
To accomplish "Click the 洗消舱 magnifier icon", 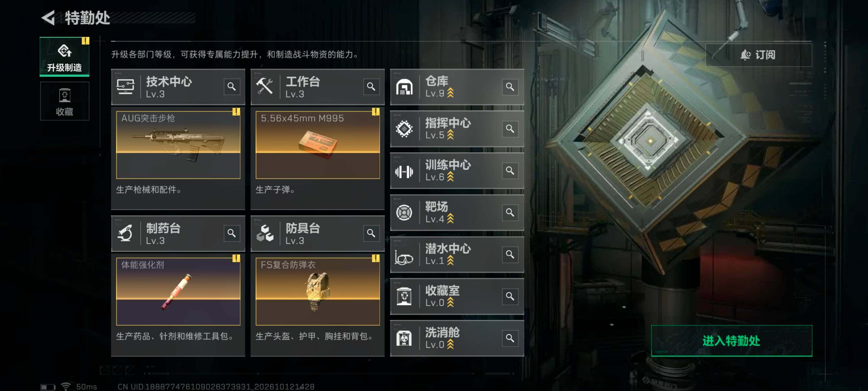I will click(510, 338).
